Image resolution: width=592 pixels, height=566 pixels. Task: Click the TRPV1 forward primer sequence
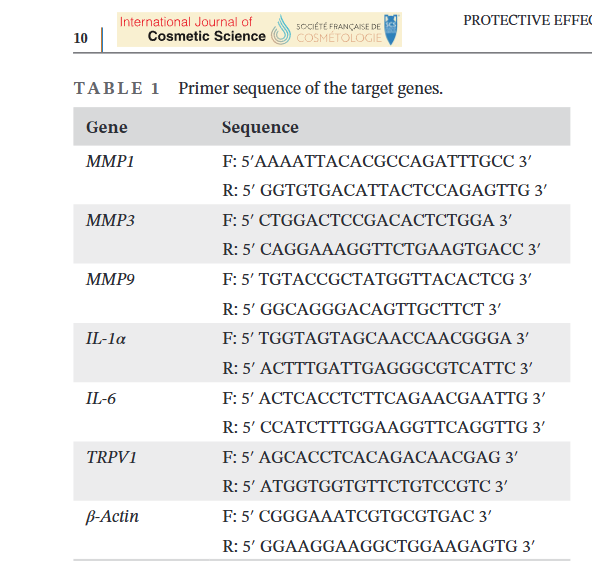(x=370, y=457)
